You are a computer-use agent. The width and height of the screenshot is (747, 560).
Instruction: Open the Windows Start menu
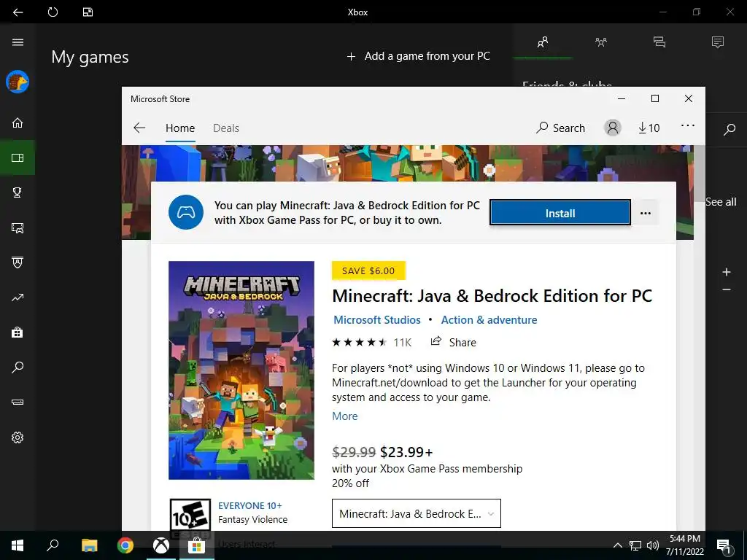point(18,545)
